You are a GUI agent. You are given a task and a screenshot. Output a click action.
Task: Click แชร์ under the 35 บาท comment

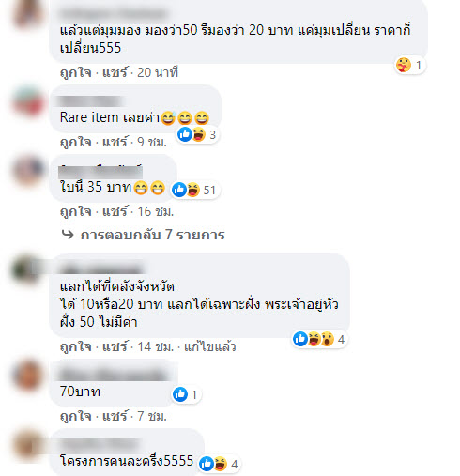115,211
